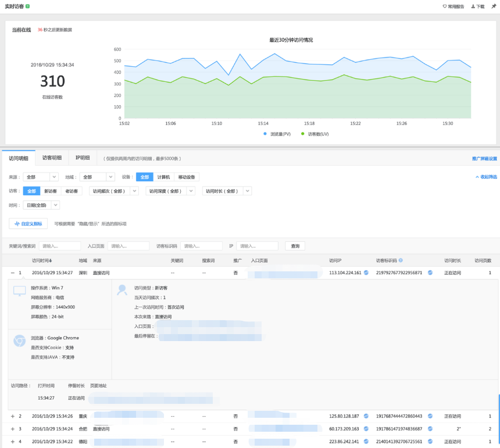Image resolution: width=500 pixels, height=448 pixels.
Task: Select 新访客 in the visitor filter
Action: coord(51,191)
